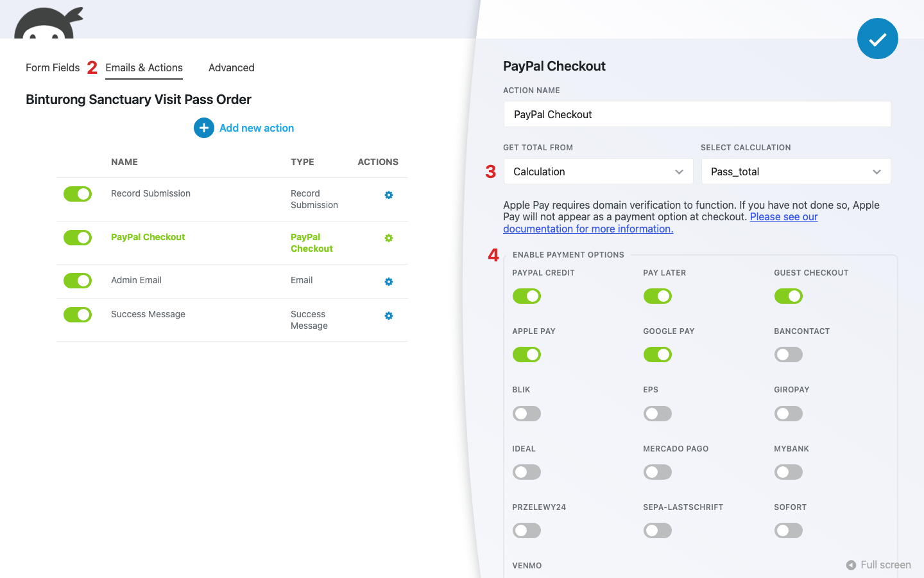Screen dimensions: 924x578
Task: Click the Full screen label
Action: coord(886,565)
